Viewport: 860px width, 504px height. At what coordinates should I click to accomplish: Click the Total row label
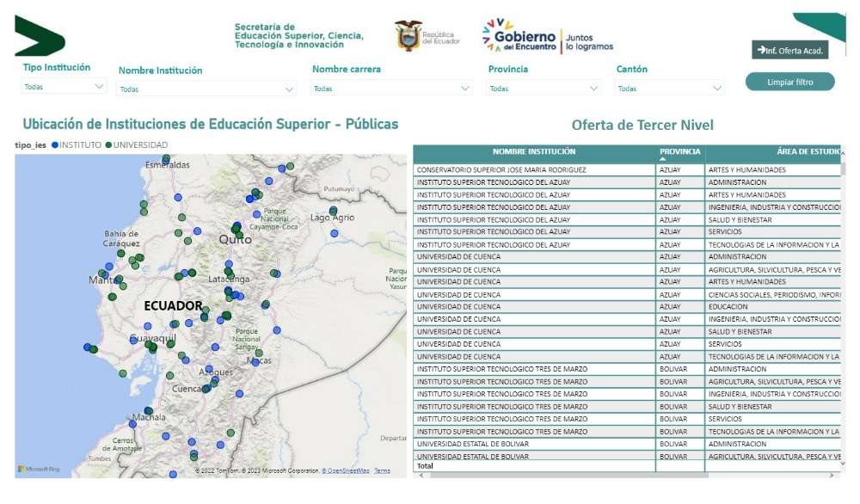click(425, 466)
